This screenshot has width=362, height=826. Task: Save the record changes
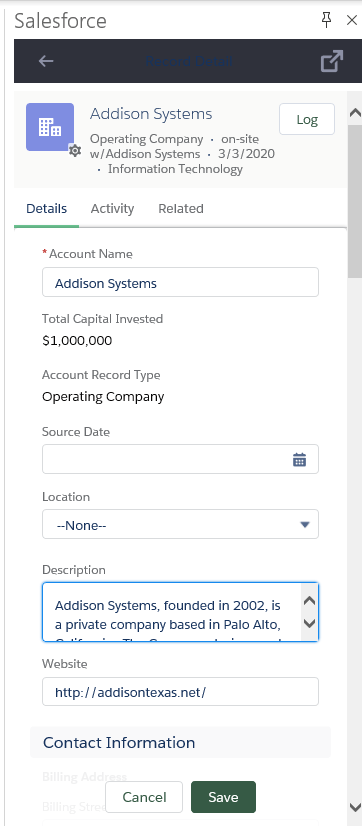tap(223, 797)
